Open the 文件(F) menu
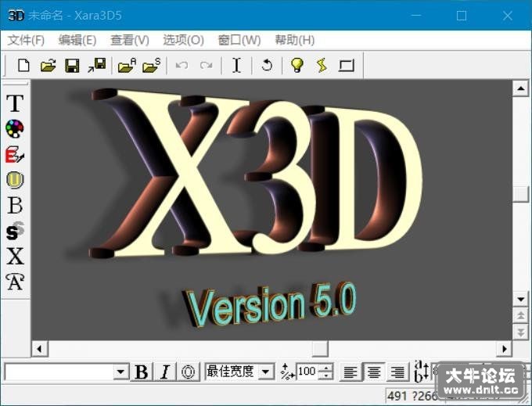 (x=26, y=40)
